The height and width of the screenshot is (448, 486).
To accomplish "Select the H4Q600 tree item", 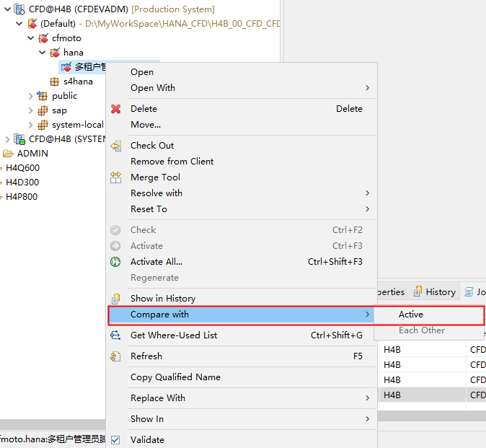I will pyautogui.click(x=22, y=168).
